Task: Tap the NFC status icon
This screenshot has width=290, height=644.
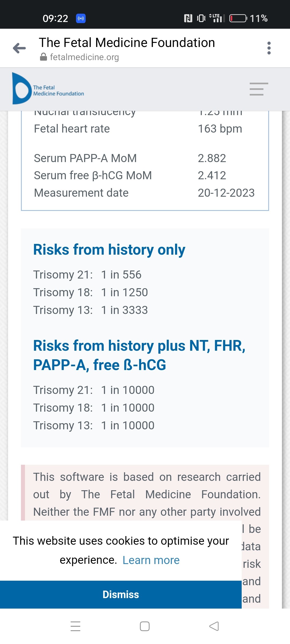Action: (188, 18)
